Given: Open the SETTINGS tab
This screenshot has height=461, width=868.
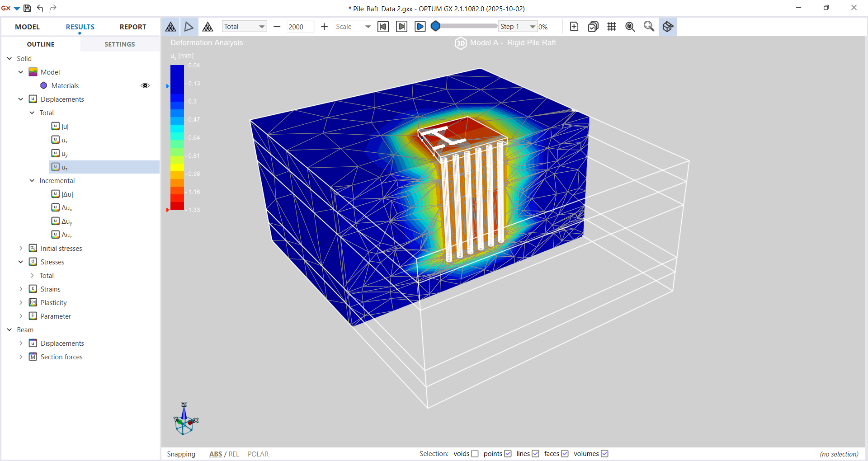Looking at the screenshot, I should tap(119, 44).
